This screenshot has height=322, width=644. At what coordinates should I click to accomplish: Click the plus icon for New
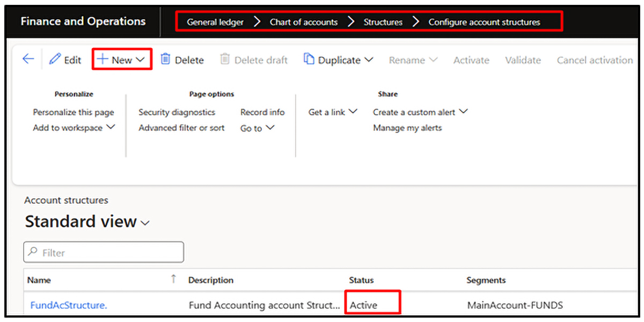click(103, 60)
